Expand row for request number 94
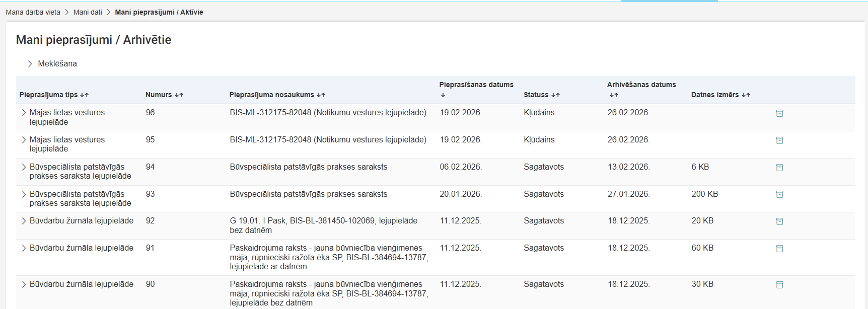The width and height of the screenshot is (868, 309). coord(24,167)
